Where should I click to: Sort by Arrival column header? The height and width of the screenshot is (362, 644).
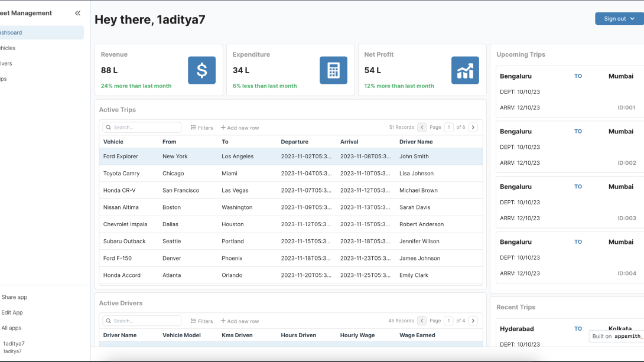coord(349,142)
